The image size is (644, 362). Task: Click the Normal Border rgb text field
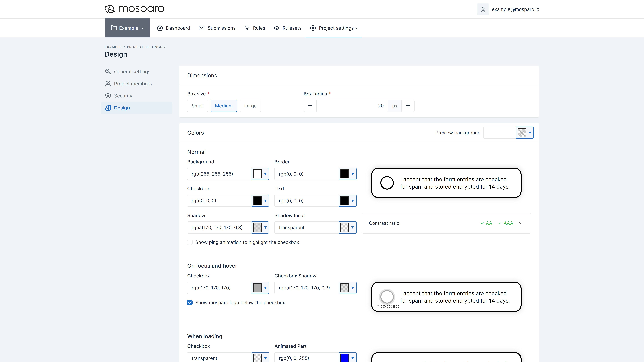click(x=306, y=174)
